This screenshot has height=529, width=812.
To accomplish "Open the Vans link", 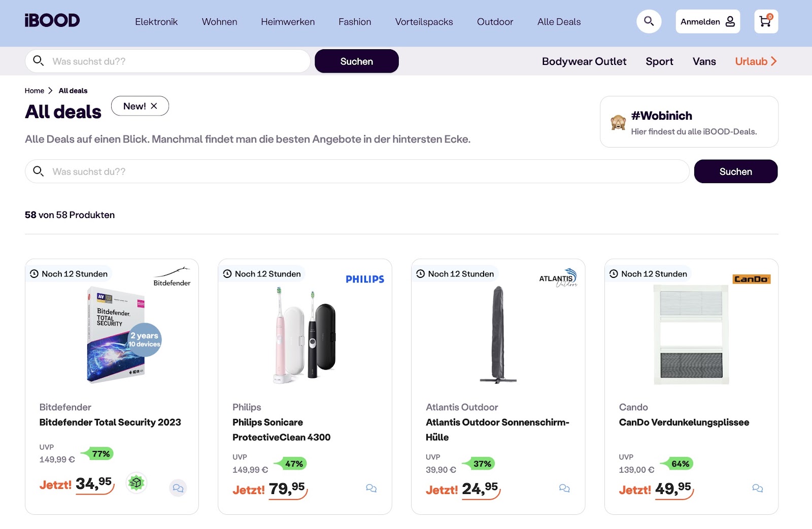I will (704, 61).
